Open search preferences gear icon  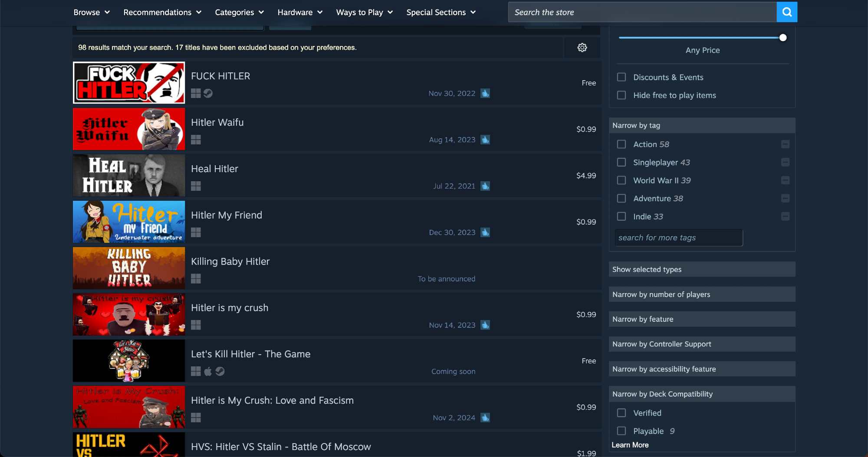pos(582,48)
